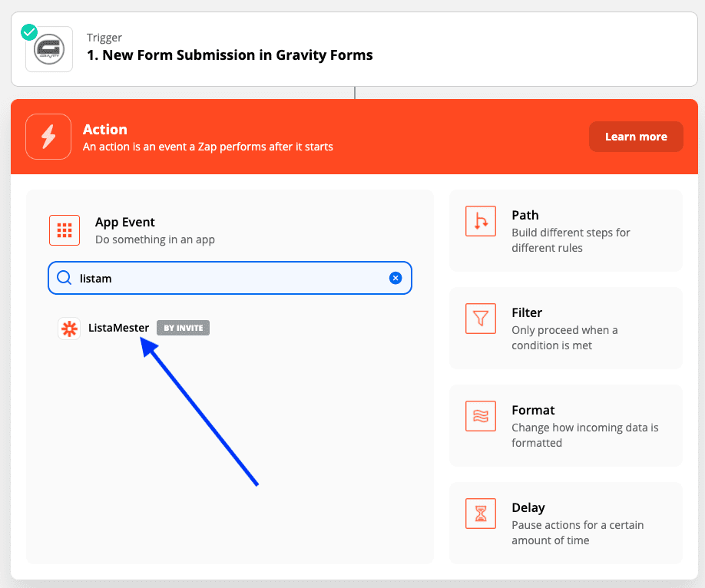705x588 pixels.
Task: Click the Path branching icon
Action: click(481, 221)
